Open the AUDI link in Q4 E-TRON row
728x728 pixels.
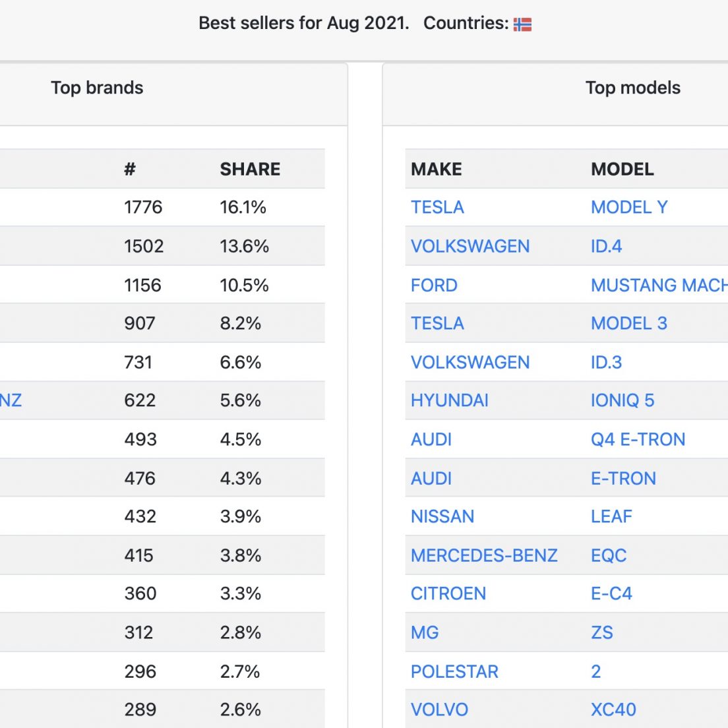(x=431, y=439)
